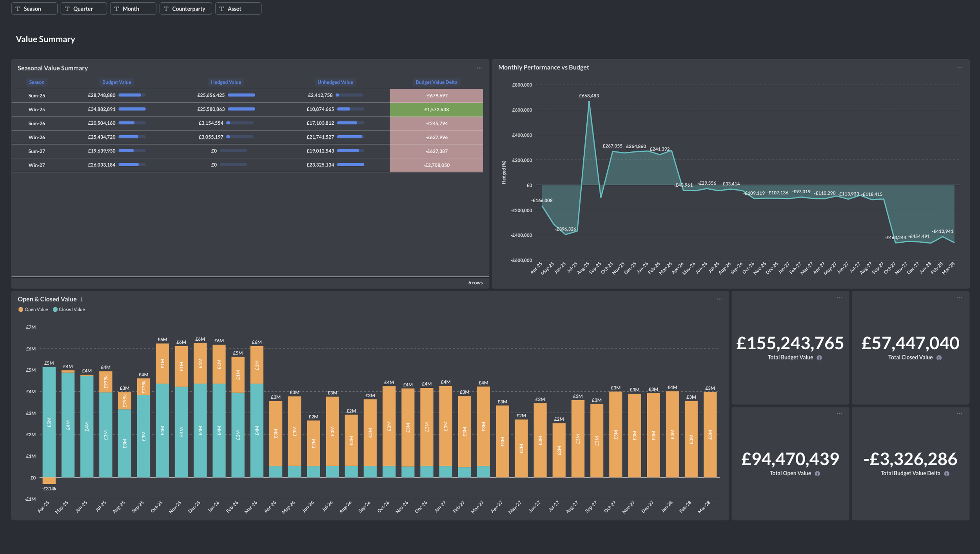Sort table by Budget Value column header
The width and height of the screenshot is (980, 554).
[x=116, y=82]
